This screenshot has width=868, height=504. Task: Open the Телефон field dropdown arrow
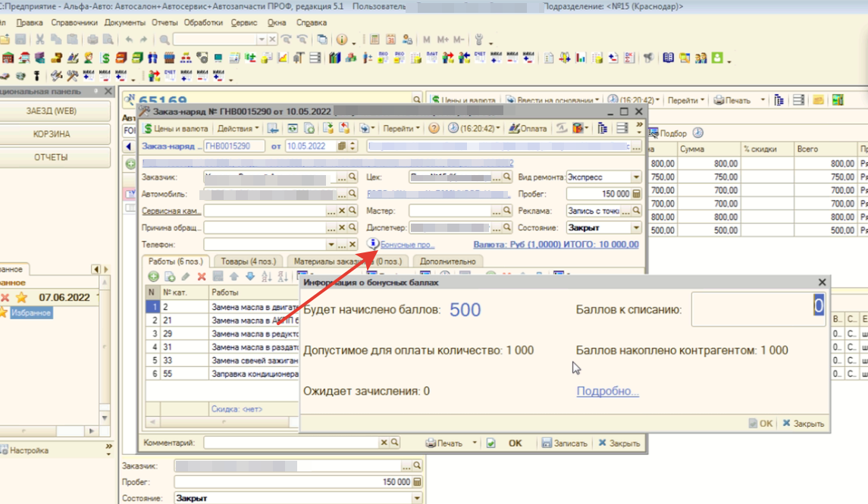coord(331,245)
